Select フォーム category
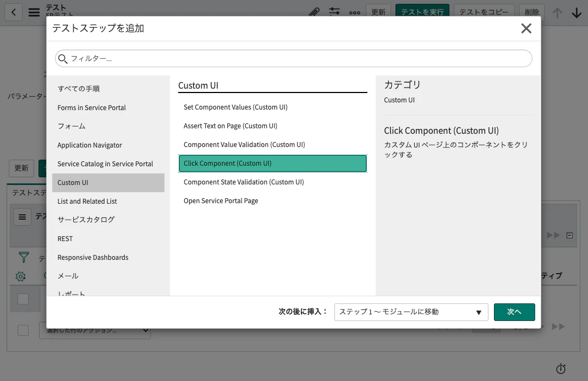 pos(108,126)
